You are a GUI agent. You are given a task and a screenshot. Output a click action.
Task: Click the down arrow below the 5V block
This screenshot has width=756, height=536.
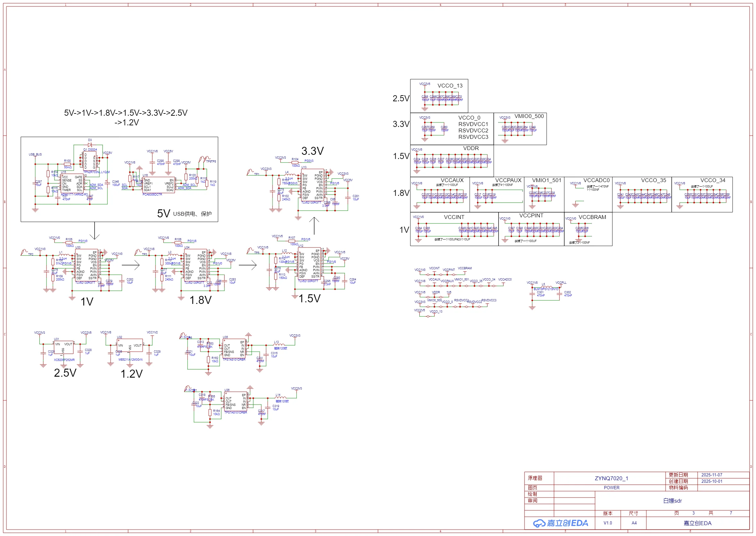tap(95, 231)
